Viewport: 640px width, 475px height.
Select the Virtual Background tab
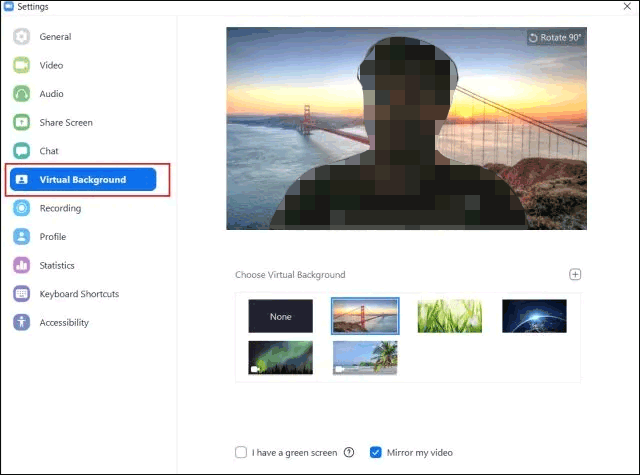coord(83,179)
